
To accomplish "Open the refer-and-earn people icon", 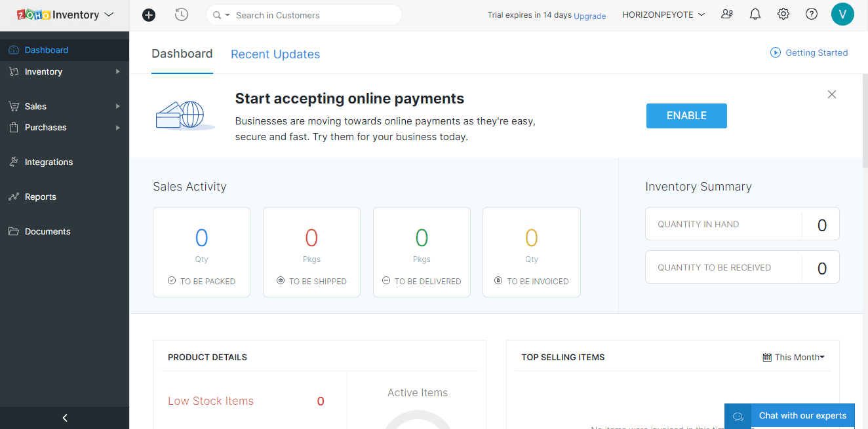I will pos(727,14).
